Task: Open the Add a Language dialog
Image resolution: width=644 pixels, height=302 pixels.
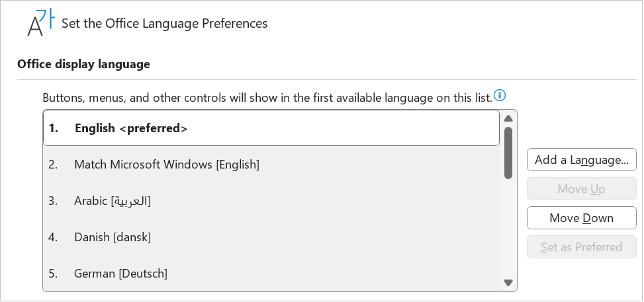Action: click(582, 160)
